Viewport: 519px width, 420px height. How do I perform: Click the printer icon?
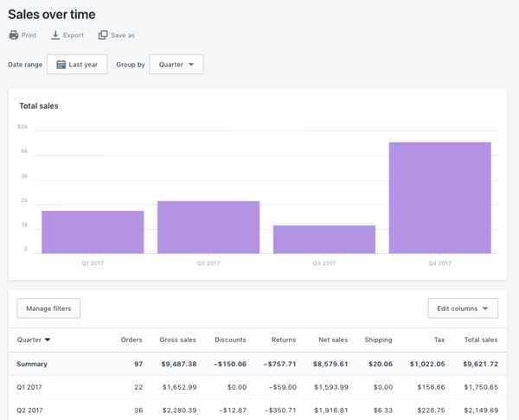pyautogui.click(x=14, y=35)
